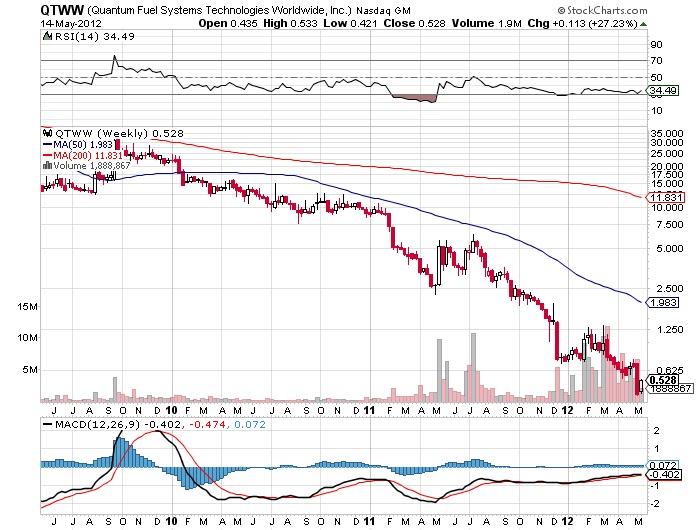The image size is (700, 530).
Task: Click the MA(50) 1.983 legend entry
Action: point(78,144)
